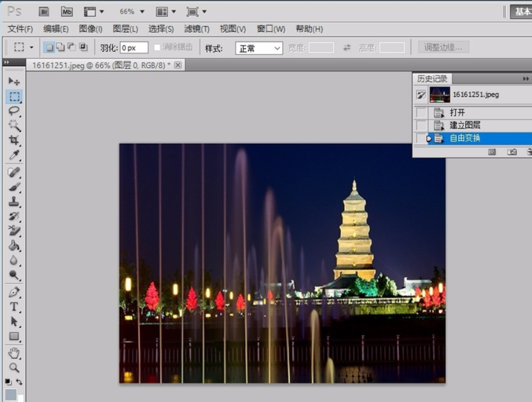Select the Lasso tool
The width and height of the screenshot is (532, 402).
(x=14, y=111)
